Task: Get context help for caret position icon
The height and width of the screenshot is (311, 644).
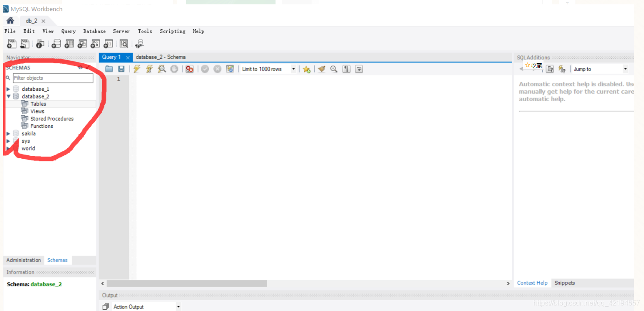Action: (x=562, y=69)
